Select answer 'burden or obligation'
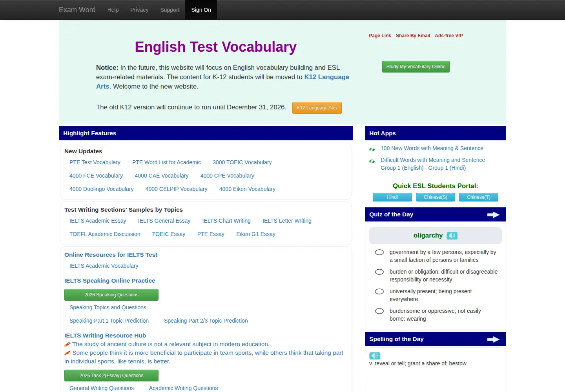 click(379, 272)
